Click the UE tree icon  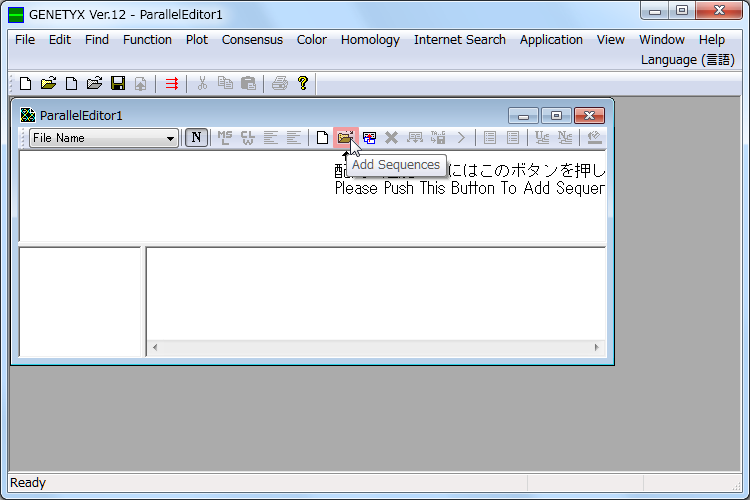point(541,138)
